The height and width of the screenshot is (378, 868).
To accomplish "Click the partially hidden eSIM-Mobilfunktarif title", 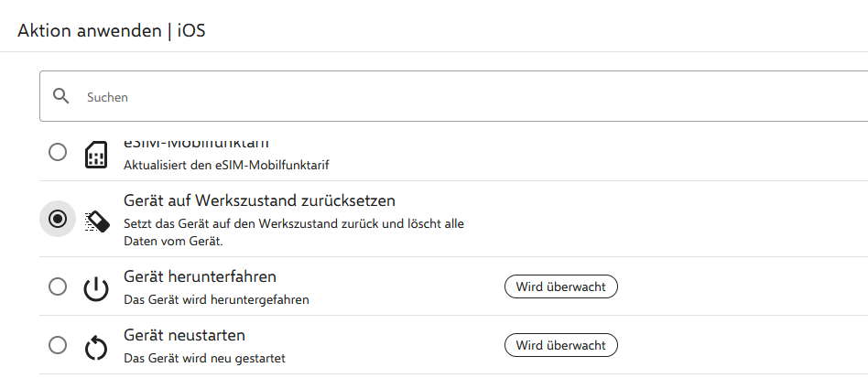I will [x=196, y=144].
